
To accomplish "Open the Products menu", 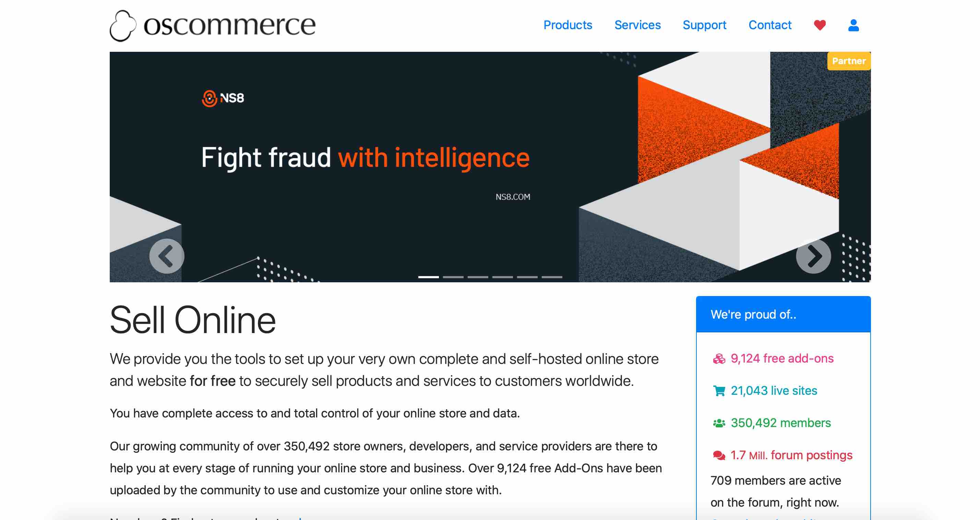I will [x=567, y=25].
